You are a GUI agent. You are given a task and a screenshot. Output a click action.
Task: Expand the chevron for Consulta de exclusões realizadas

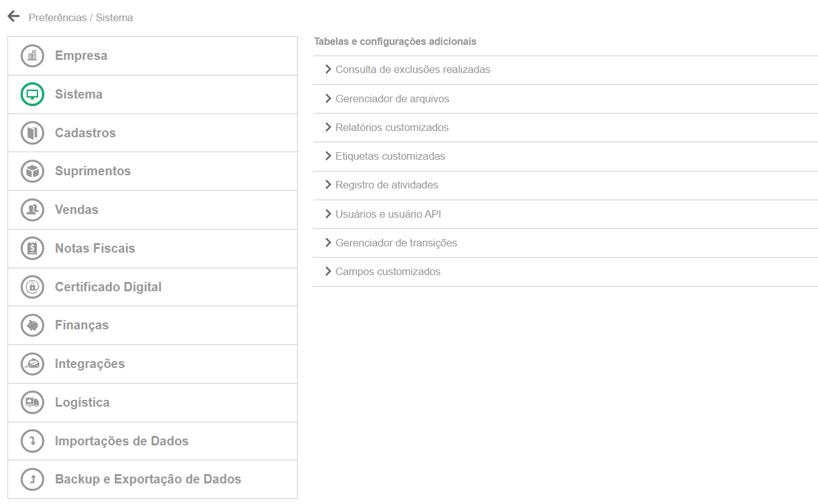328,69
